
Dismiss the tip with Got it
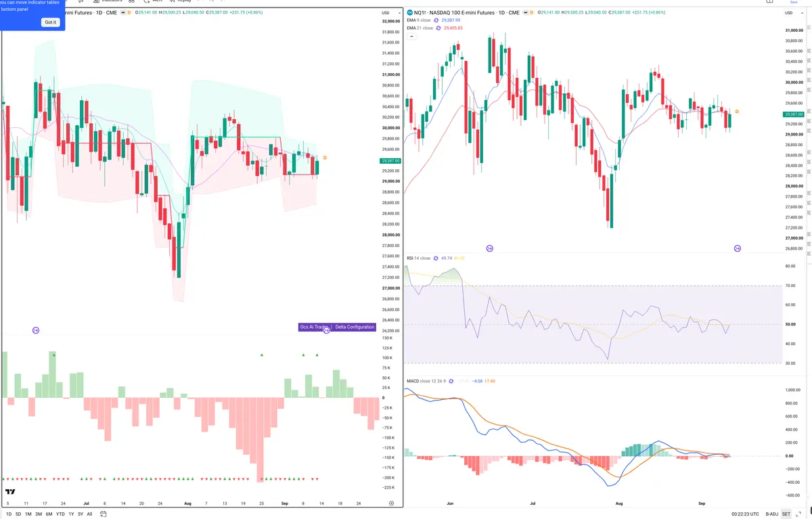click(x=51, y=22)
